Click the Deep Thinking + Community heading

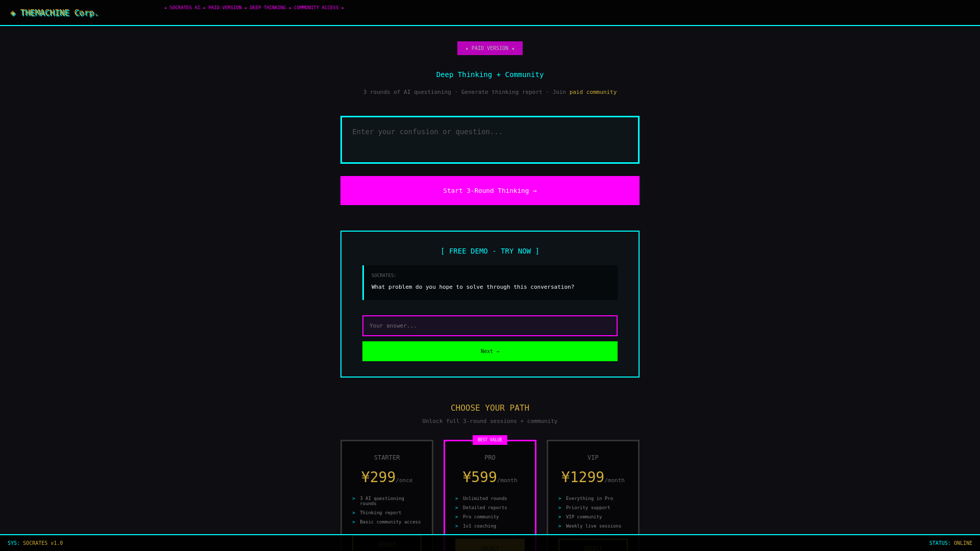[x=490, y=74]
